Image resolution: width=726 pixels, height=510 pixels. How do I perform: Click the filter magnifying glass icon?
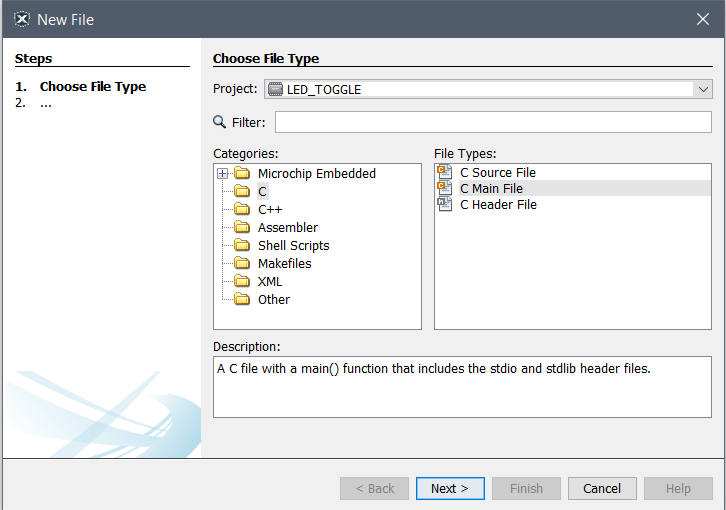pyautogui.click(x=220, y=122)
